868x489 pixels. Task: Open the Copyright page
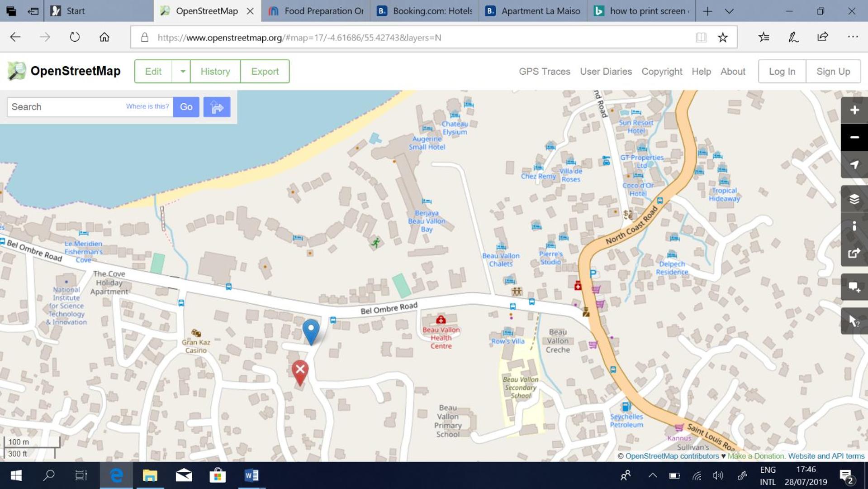[x=662, y=71]
